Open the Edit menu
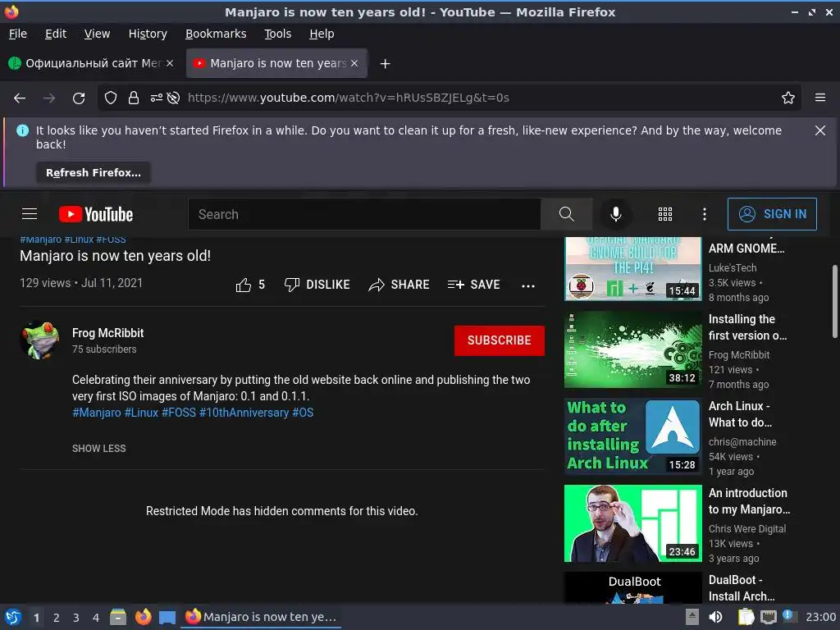This screenshot has height=630, width=840. point(56,34)
